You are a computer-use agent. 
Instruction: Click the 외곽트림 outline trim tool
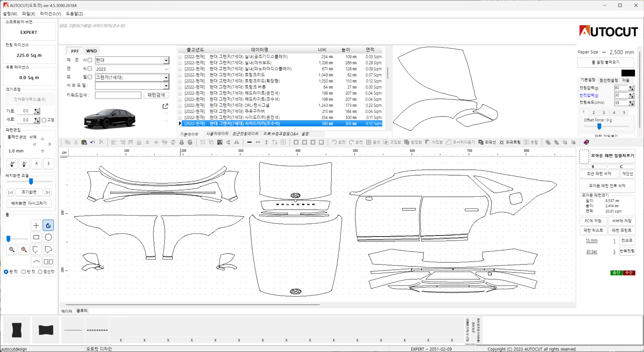coord(510,142)
